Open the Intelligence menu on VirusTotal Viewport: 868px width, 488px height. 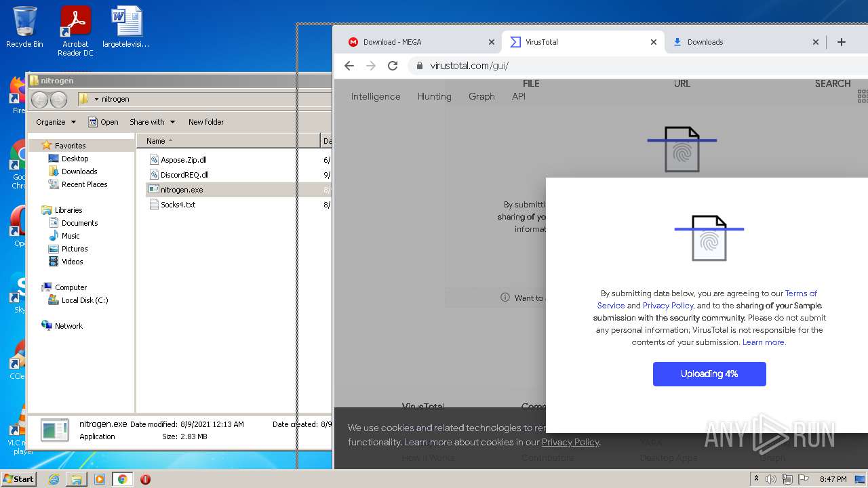[x=376, y=96]
